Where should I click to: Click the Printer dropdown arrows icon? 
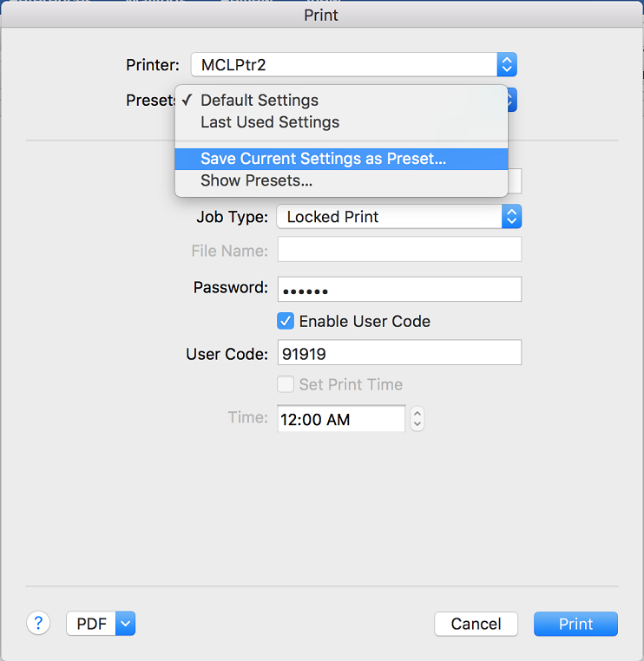[507, 64]
